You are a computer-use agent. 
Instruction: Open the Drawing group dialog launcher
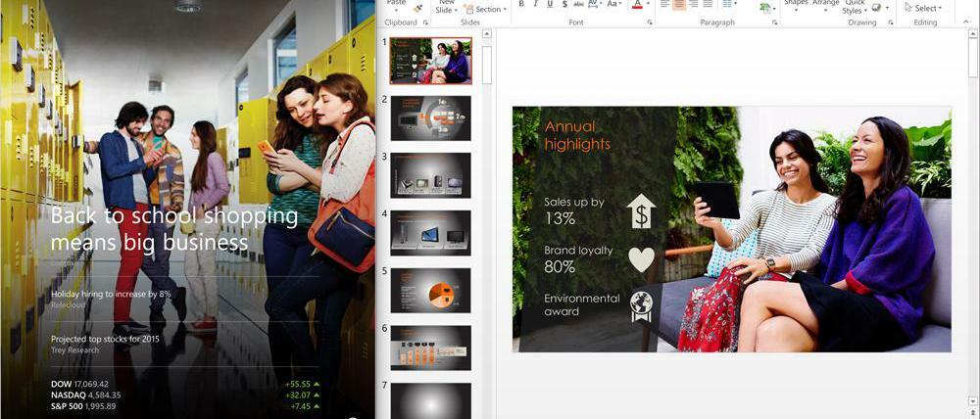click(891, 23)
